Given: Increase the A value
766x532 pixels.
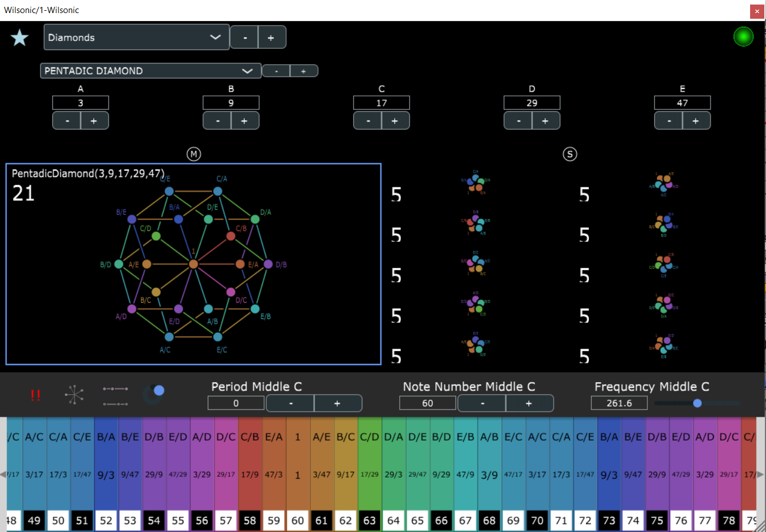Looking at the screenshot, I should click(x=94, y=121).
